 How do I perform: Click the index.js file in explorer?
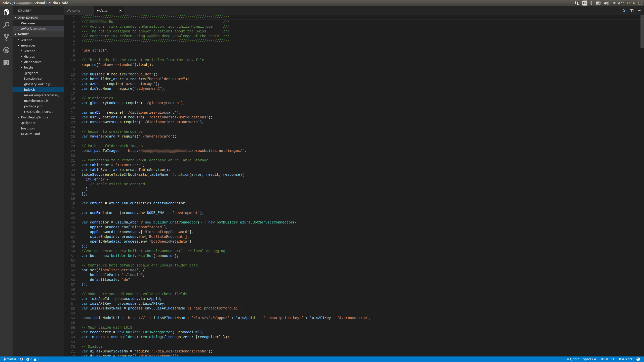tap(30, 89)
